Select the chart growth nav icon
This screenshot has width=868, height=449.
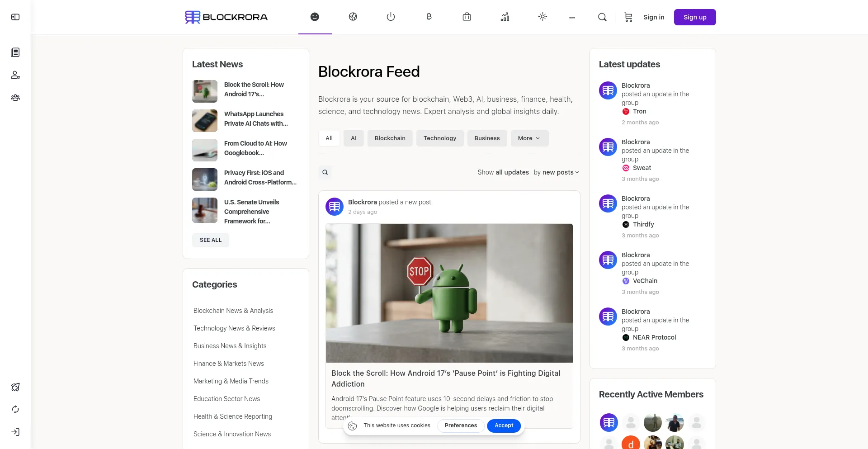(x=505, y=17)
